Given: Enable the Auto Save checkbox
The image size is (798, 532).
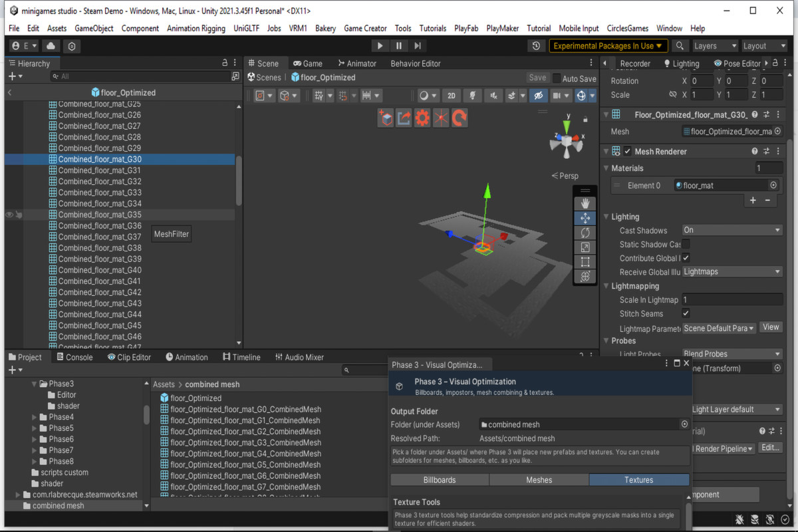Looking at the screenshot, I should coord(557,78).
